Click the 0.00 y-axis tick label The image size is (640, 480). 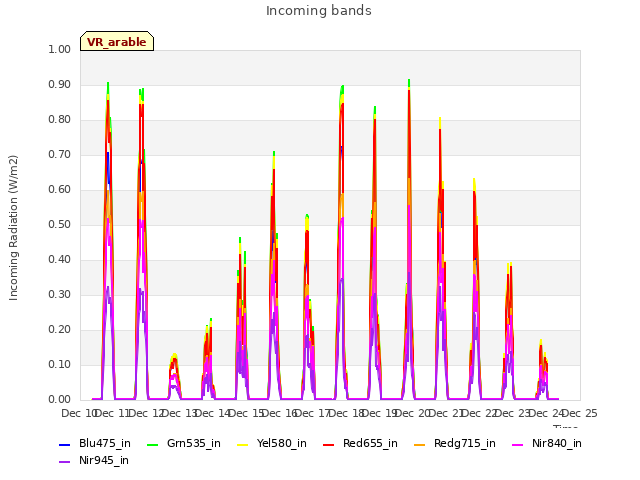click(60, 400)
